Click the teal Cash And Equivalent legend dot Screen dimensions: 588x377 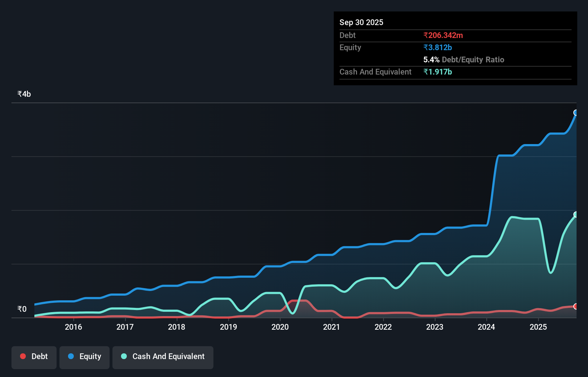pos(123,356)
